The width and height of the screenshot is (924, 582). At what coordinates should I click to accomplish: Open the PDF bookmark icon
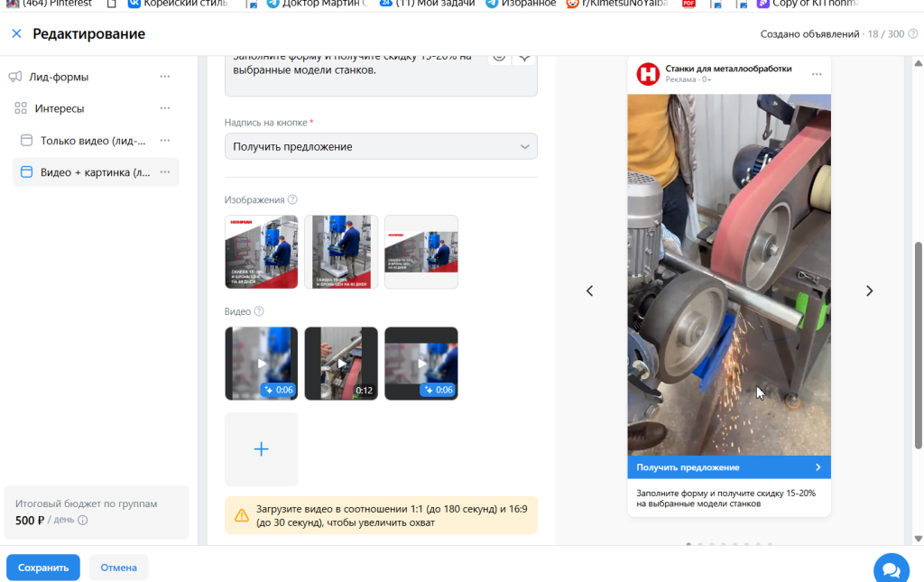[x=688, y=4]
